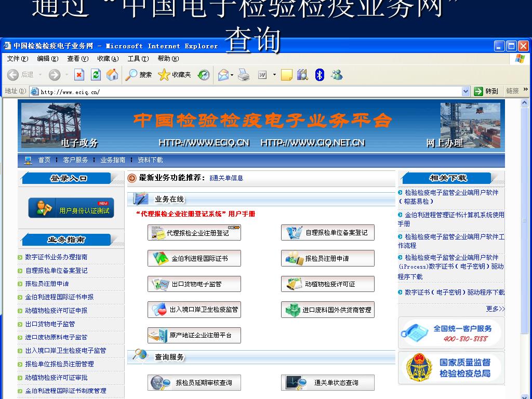Click the 通关单状态查询 button
Viewport: 532px width, 399px height.
328,383
